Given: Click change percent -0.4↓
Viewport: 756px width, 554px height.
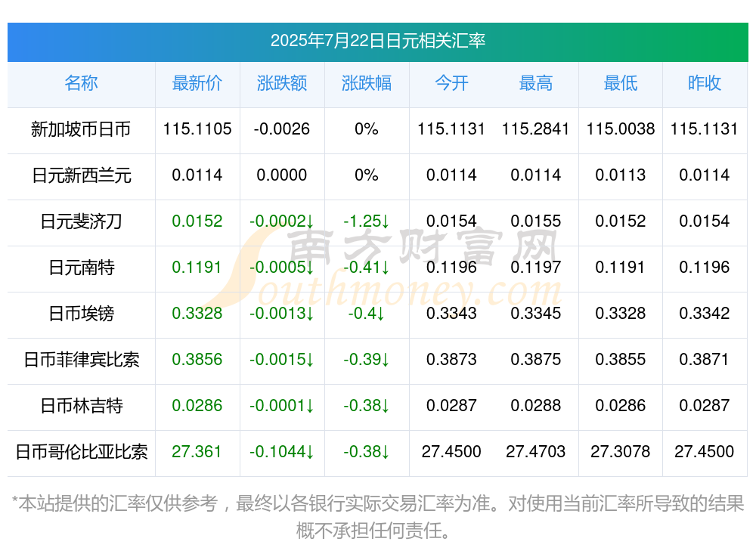Looking at the screenshot, I should tap(367, 314).
